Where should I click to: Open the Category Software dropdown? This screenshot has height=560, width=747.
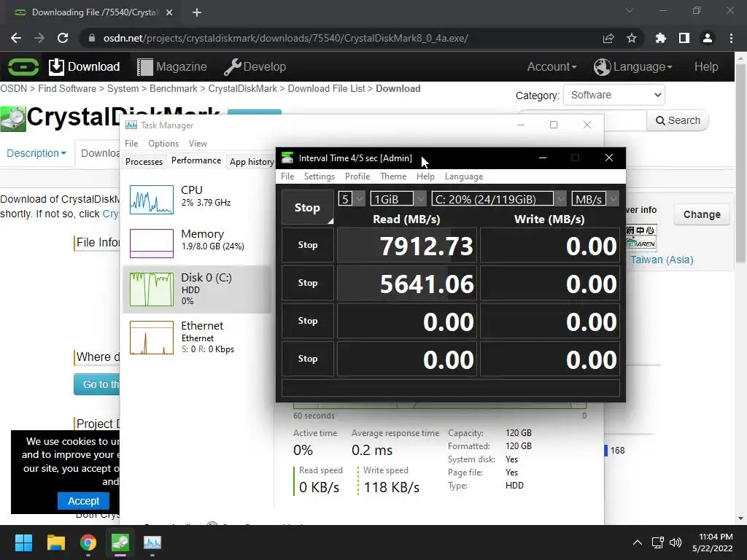[614, 95]
